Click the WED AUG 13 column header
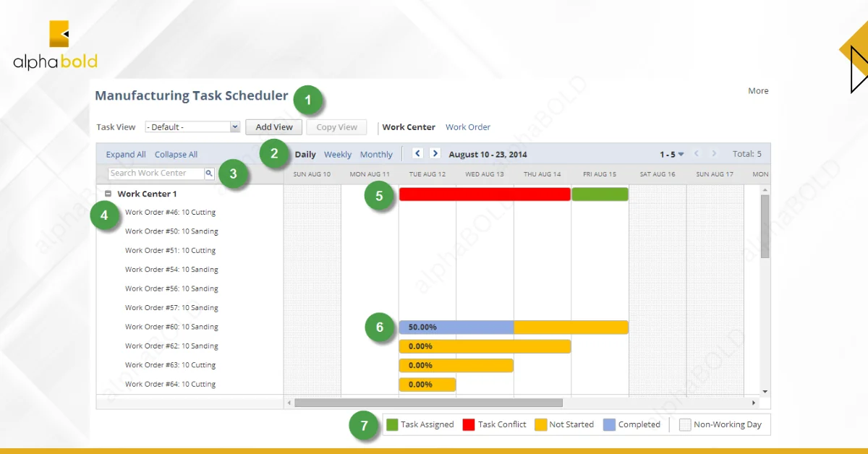 click(x=485, y=174)
